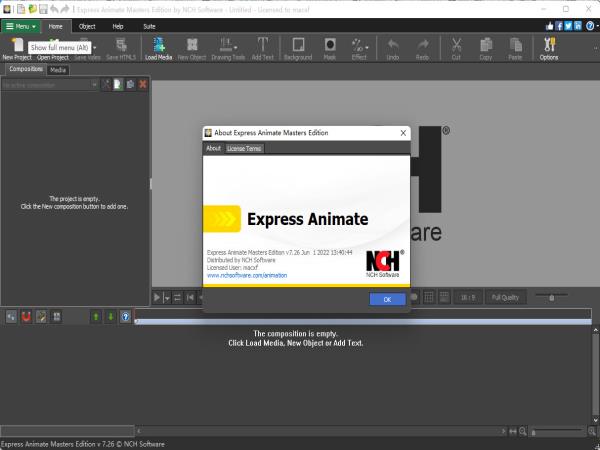
Task: Open the Full Quality dropdown
Action: 505,297
